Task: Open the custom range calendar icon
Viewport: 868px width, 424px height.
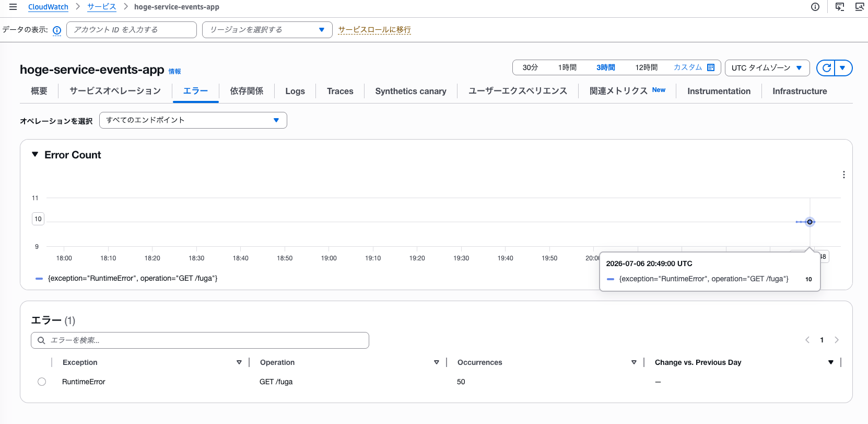Action: (x=711, y=67)
